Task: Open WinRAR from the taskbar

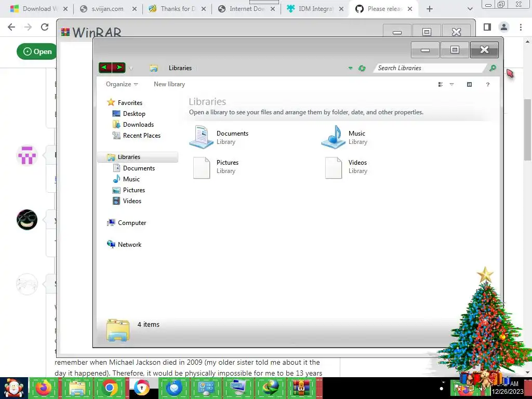Action: (301, 388)
